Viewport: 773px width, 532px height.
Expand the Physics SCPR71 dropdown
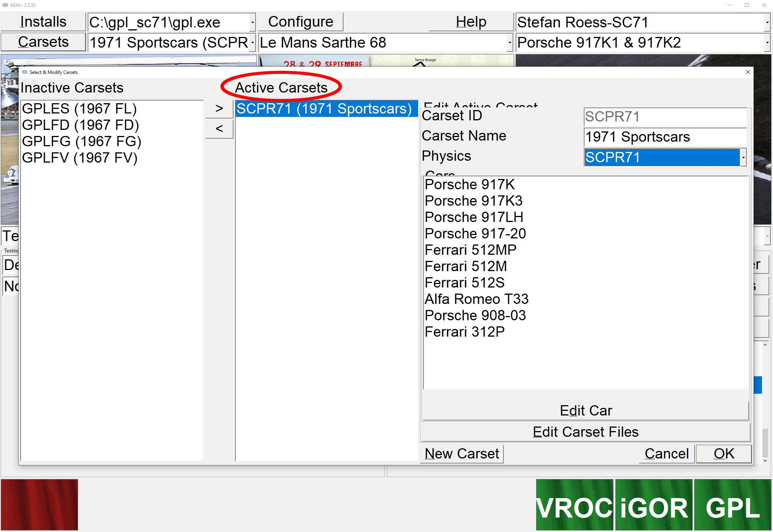point(743,157)
